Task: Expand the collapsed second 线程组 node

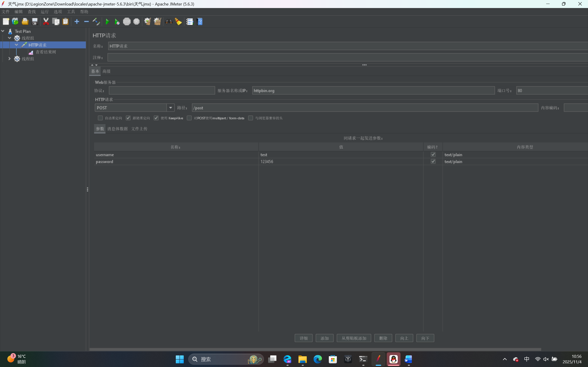Action: [9, 59]
